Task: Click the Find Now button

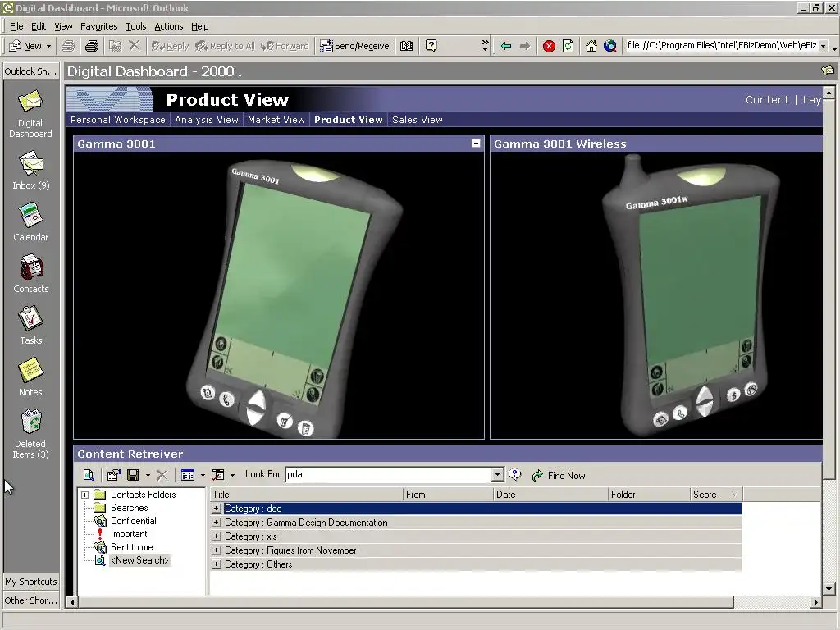Action: [x=558, y=475]
